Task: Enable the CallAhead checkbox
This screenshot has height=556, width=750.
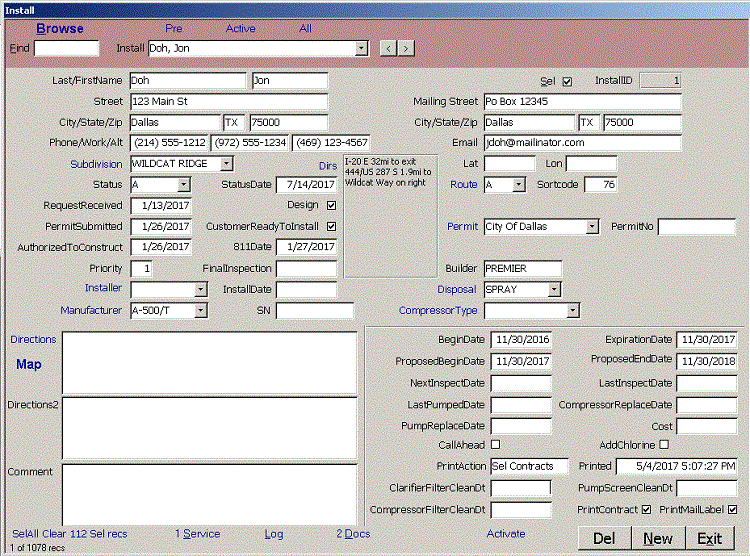Action: 495,445
